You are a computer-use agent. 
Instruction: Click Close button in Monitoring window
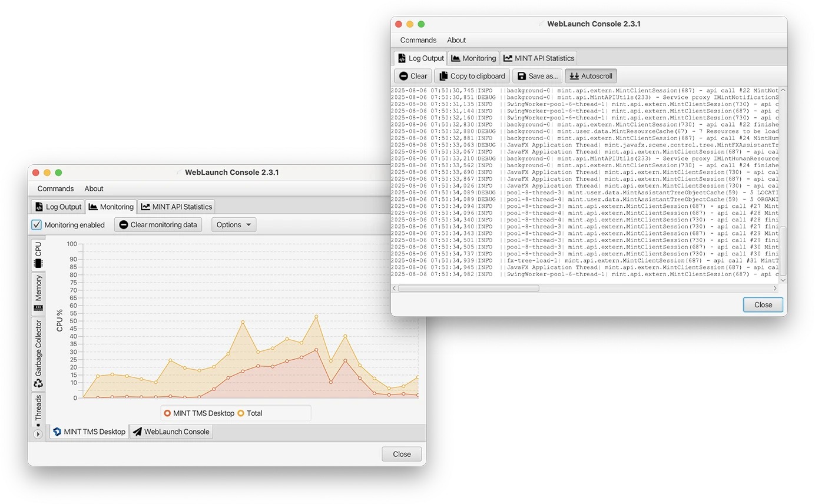(x=402, y=454)
